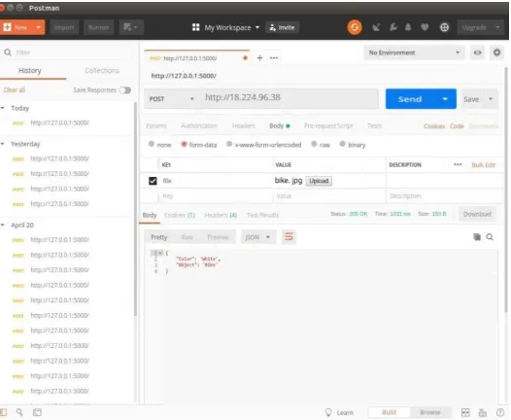Toggle sidebar icon in status bar
This screenshot has width=511, height=420.
pos(3,412)
